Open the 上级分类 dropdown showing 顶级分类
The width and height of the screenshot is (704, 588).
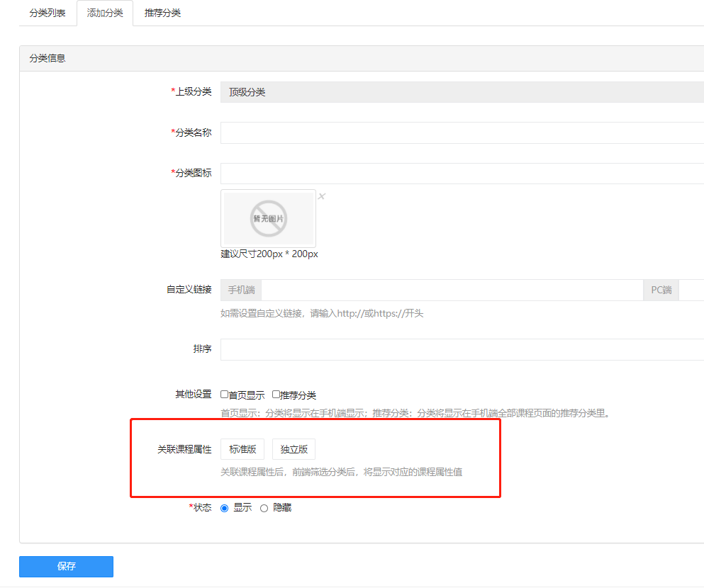point(462,92)
